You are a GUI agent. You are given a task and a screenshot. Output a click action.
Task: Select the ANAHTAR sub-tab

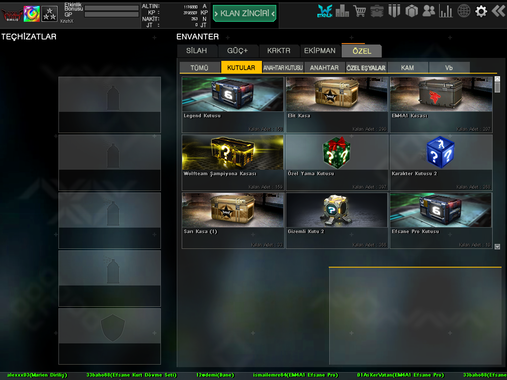pos(324,68)
